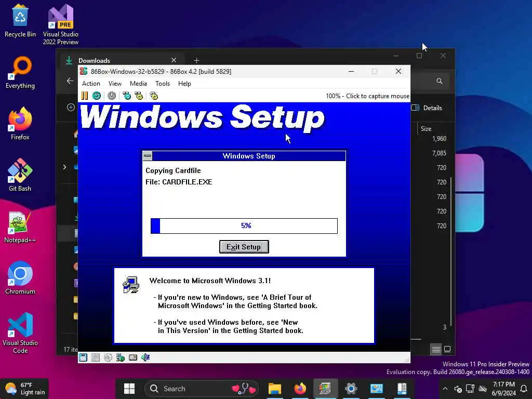This screenshot has height=399, width=532.
Task: Click the floppy disk drive icon in 86Box status bar
Action: coord(83,357)
